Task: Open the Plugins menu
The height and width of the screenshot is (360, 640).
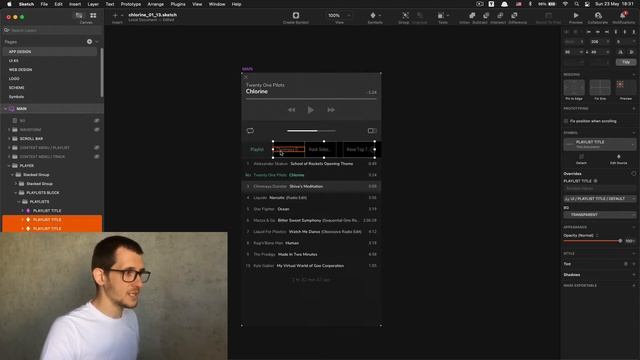Action: pos(178,4)
